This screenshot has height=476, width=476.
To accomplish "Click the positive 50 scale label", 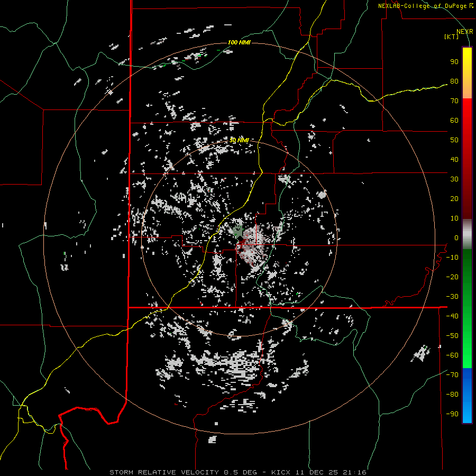I will pyautogui.click(x=454, y=140).
